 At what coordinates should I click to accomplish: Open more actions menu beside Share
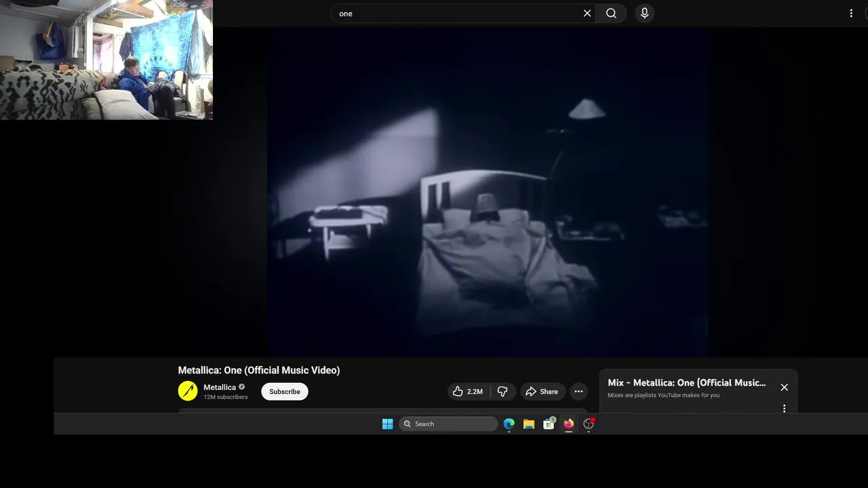click(x=578, y=391)
